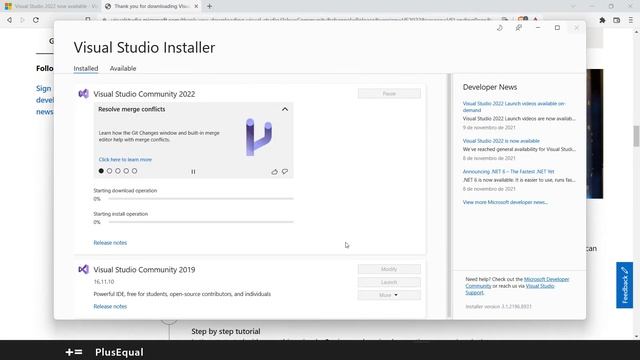Screen dimensions: 640x360
Task: Select the second carousel page dot
Action: coord(109,171)
